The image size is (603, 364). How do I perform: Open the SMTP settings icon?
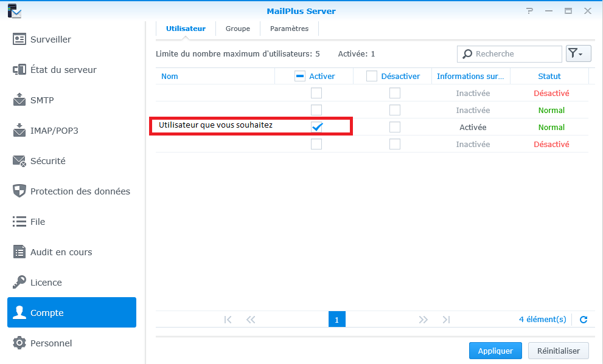click(19, 100)
